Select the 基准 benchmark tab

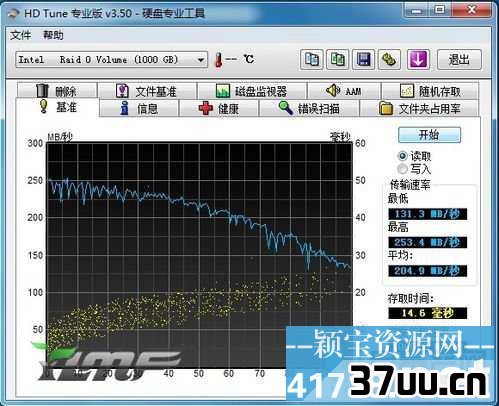pyautogui.click(x=57, y=107)
